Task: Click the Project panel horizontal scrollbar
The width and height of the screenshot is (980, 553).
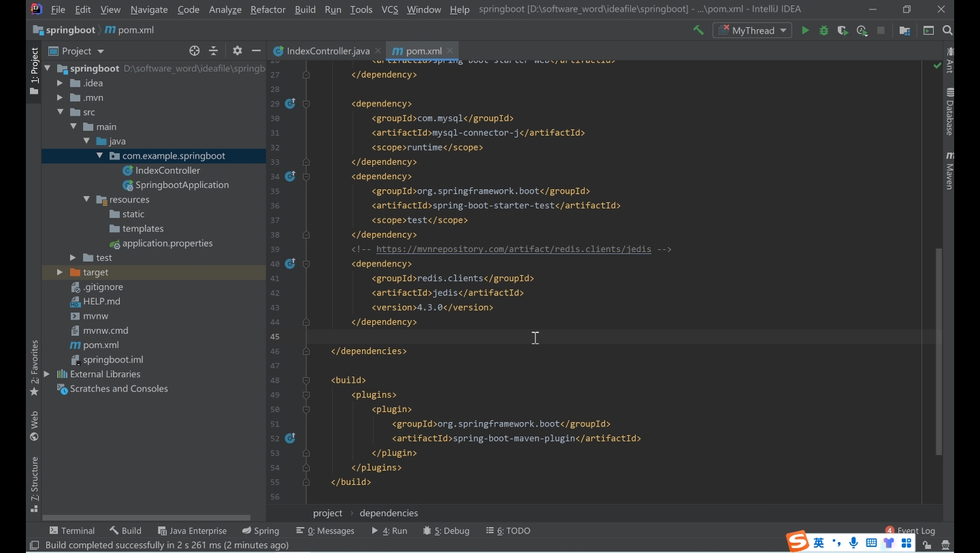Action: coord(146,518)
